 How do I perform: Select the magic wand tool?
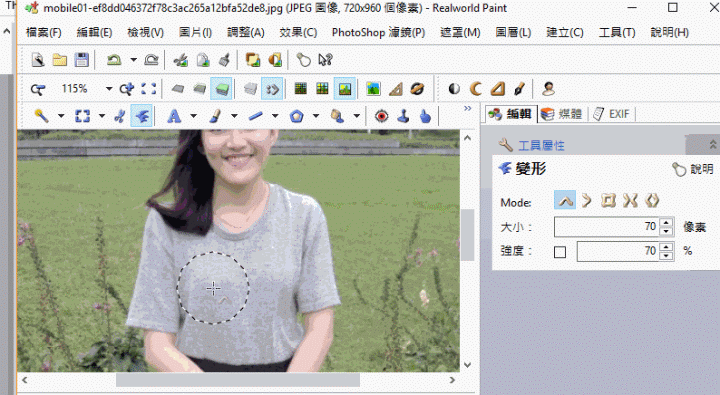point(41,116)
